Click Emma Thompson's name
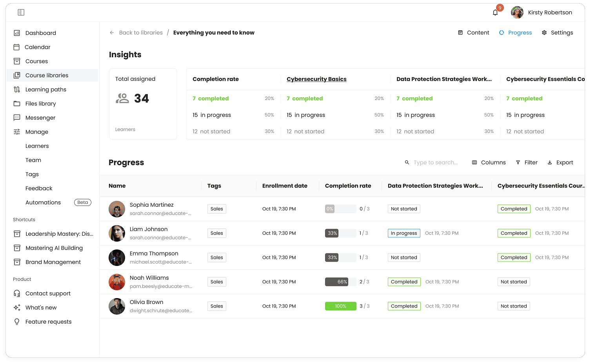The height and width of the screenshot is (364, 589). point(154,253)
